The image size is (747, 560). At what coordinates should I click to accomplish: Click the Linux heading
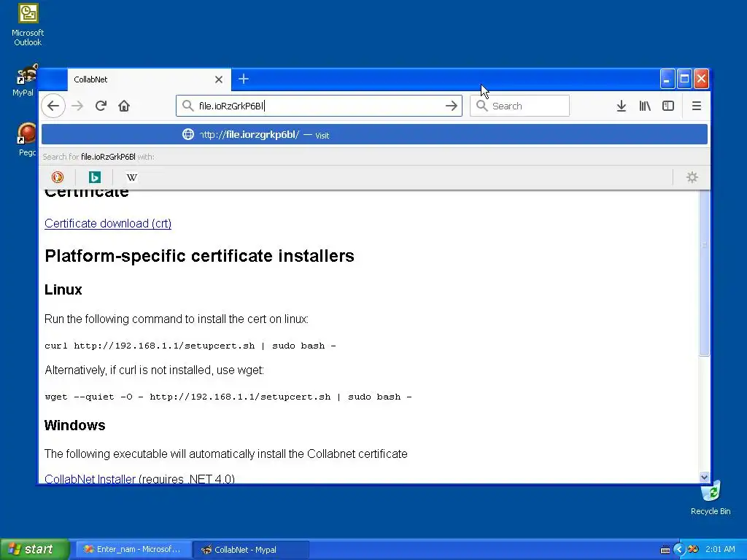tap(63, 289)
